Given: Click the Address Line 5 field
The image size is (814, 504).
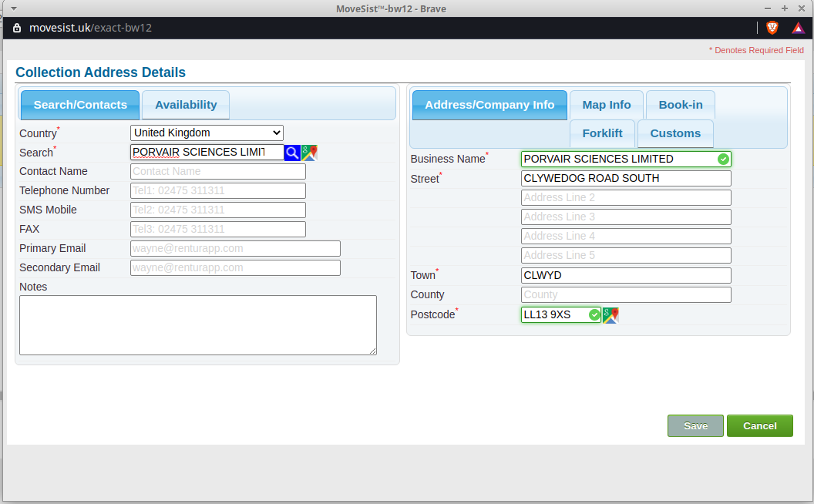Looking at the screenshot, I should (x=626, y=255).
